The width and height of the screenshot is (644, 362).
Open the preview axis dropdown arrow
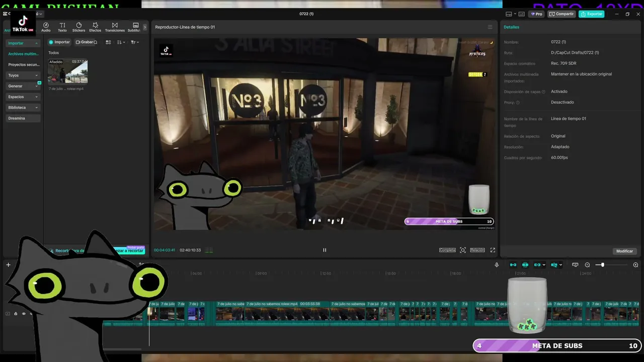(560, 265)
